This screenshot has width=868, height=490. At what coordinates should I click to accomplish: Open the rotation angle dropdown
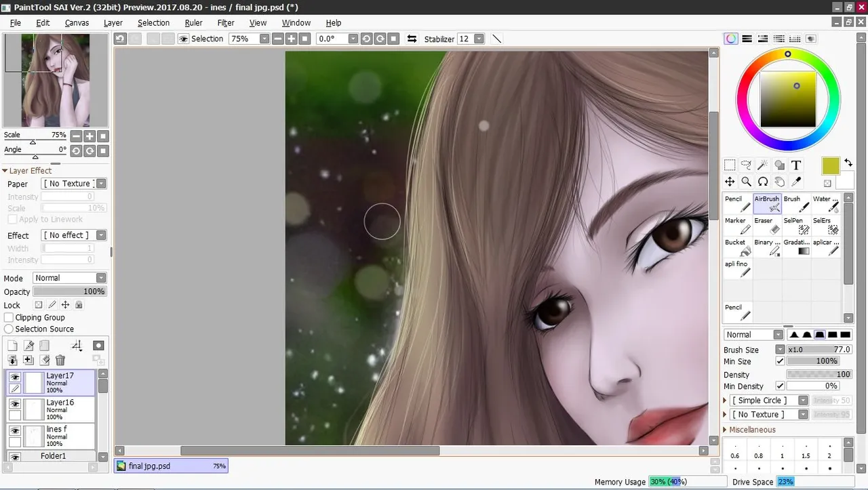pyautogui.click(x=353, y=39)
